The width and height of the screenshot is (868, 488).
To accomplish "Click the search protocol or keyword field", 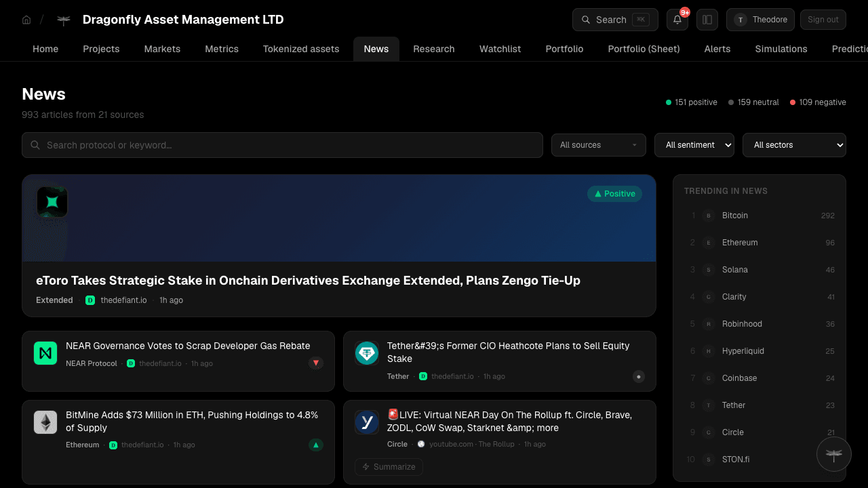I will [x=282, y=145].
